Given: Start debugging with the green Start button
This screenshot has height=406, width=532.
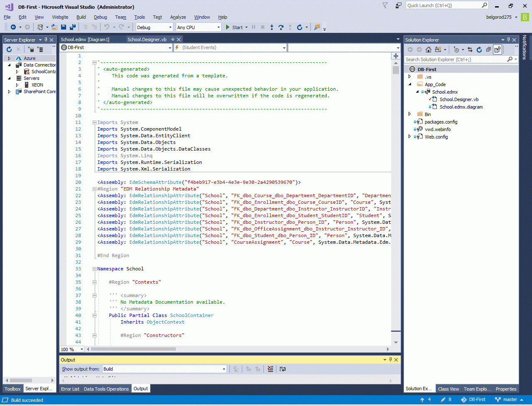Looking at the screenshot, I should [234, 27].
